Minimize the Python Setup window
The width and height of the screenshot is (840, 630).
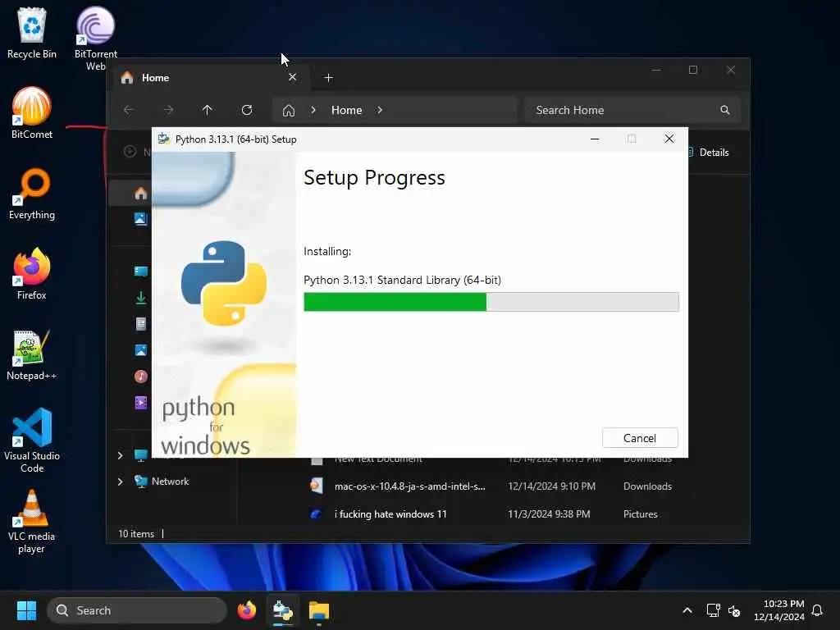tap(594, 139)
